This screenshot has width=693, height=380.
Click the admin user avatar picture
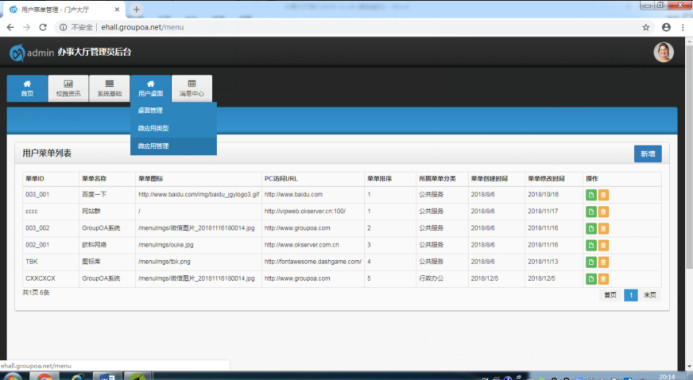[663, 52]
